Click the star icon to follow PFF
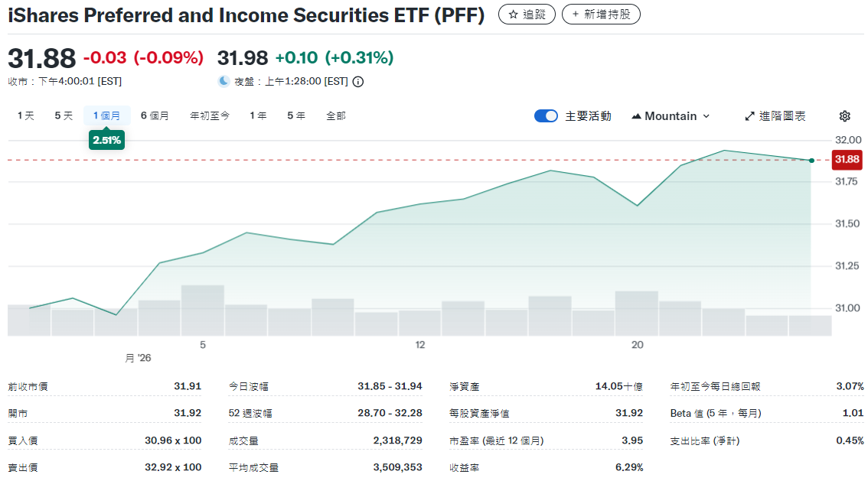The height and width of the screenshot is (481, 868). (x=514, y=14)
